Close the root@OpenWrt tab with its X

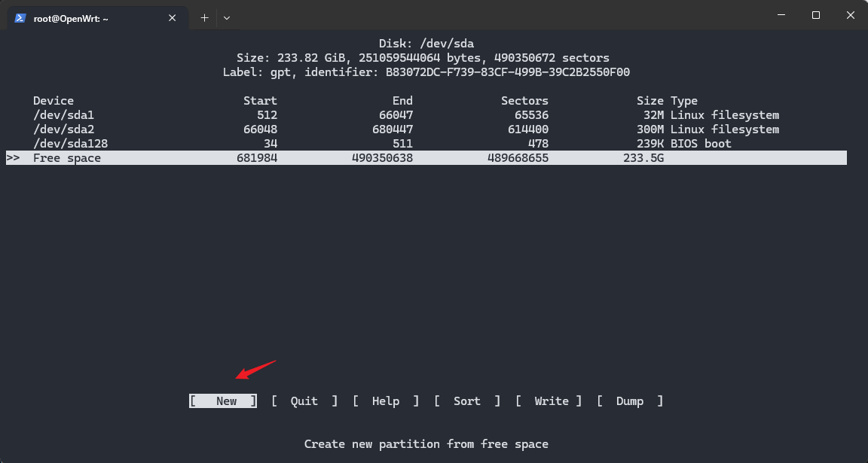172,17
